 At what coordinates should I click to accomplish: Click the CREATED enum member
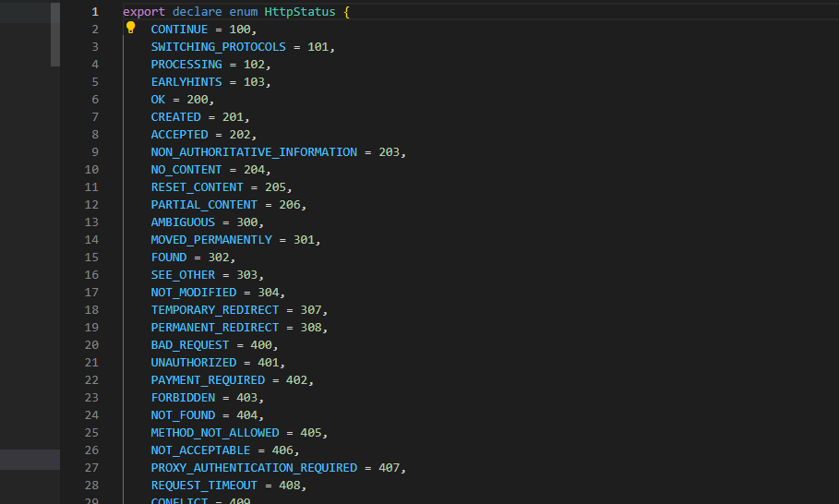(175, 117)
